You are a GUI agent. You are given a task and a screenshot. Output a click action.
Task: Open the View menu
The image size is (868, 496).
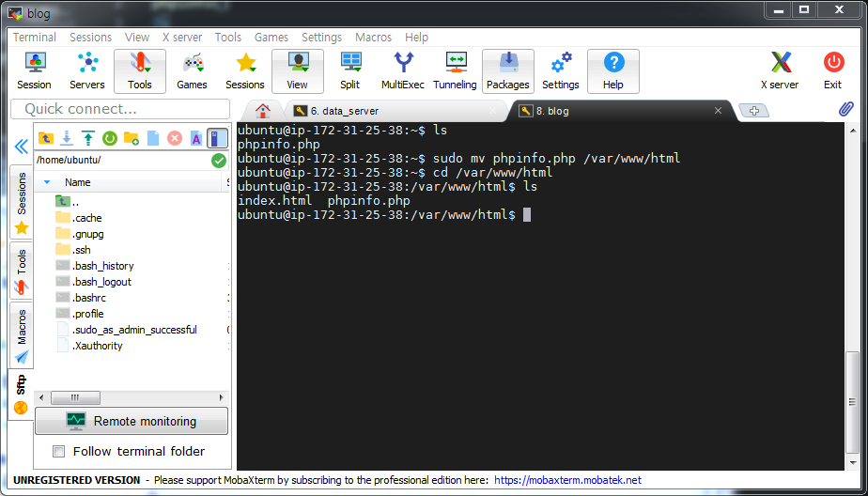coord(137,37)
